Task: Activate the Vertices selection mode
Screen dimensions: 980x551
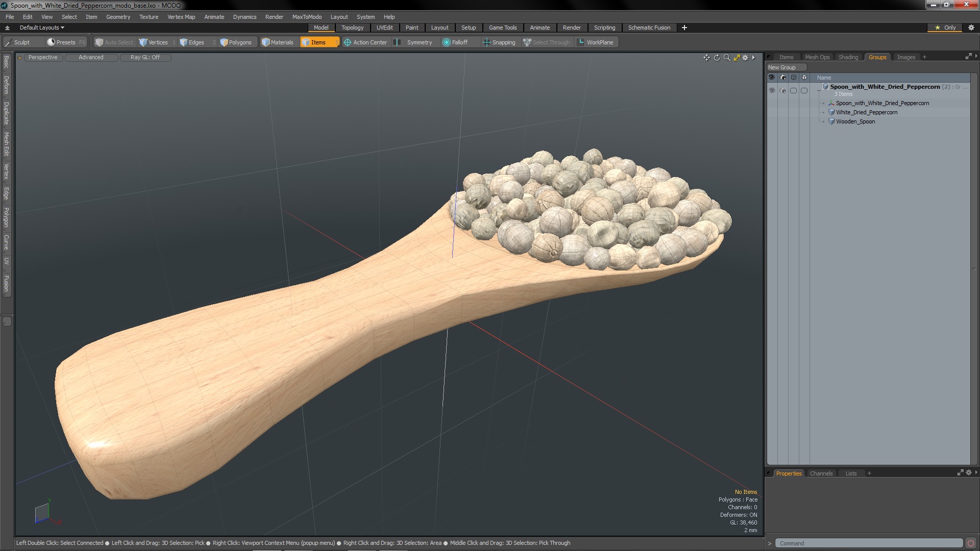Action: 154,42
